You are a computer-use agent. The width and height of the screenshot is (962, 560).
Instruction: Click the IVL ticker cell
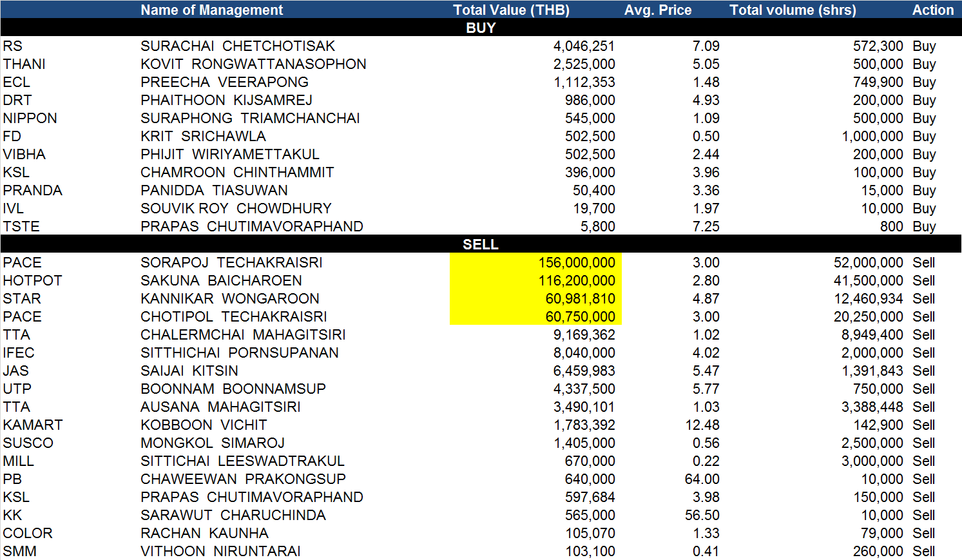tap(13, 208)
